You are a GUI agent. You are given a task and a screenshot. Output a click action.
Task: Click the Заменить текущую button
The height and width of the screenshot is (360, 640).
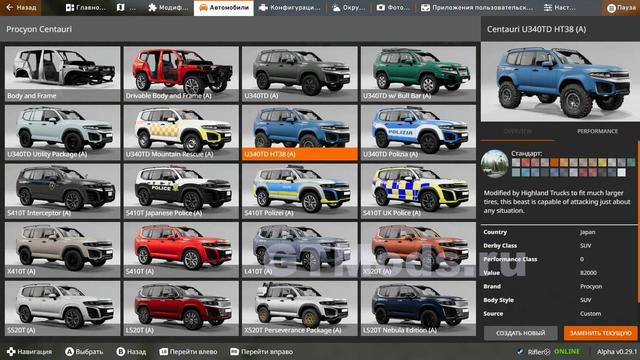pos(600,333)
